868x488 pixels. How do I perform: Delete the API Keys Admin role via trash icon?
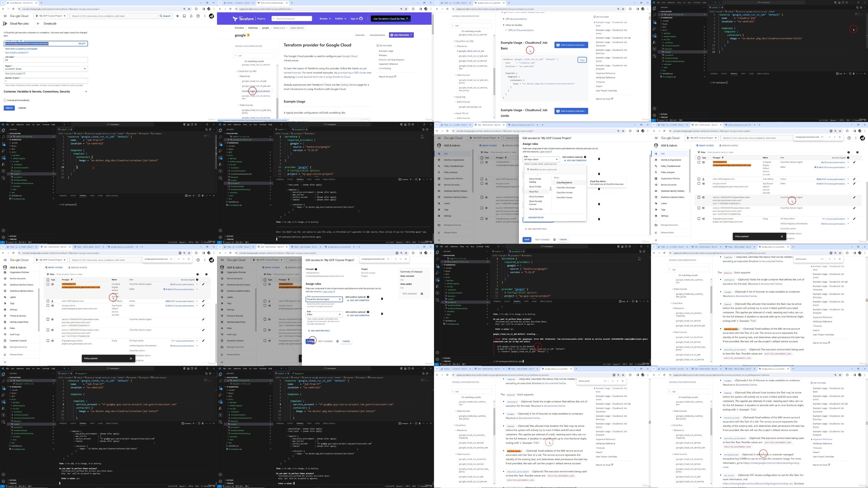(x=599, y=159)
